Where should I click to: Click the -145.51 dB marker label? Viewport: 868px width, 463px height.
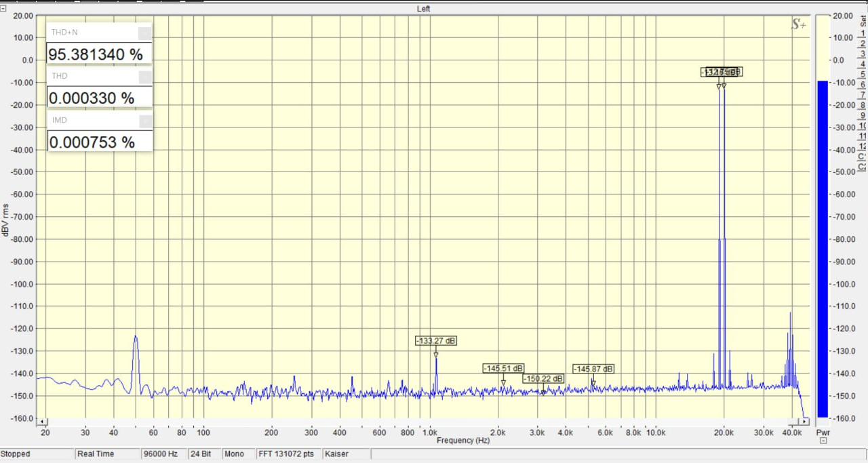click(503, 368)
